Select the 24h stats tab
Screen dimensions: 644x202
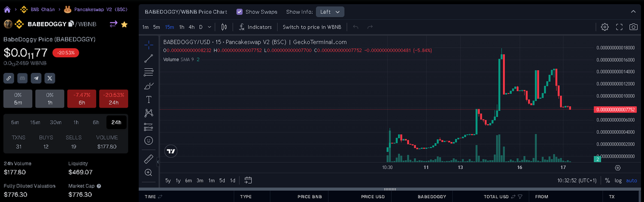[116, 122]
